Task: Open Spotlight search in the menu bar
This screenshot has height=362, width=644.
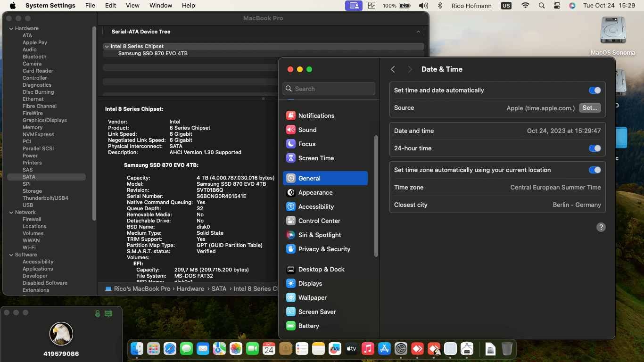Action: tap(542, 6)
